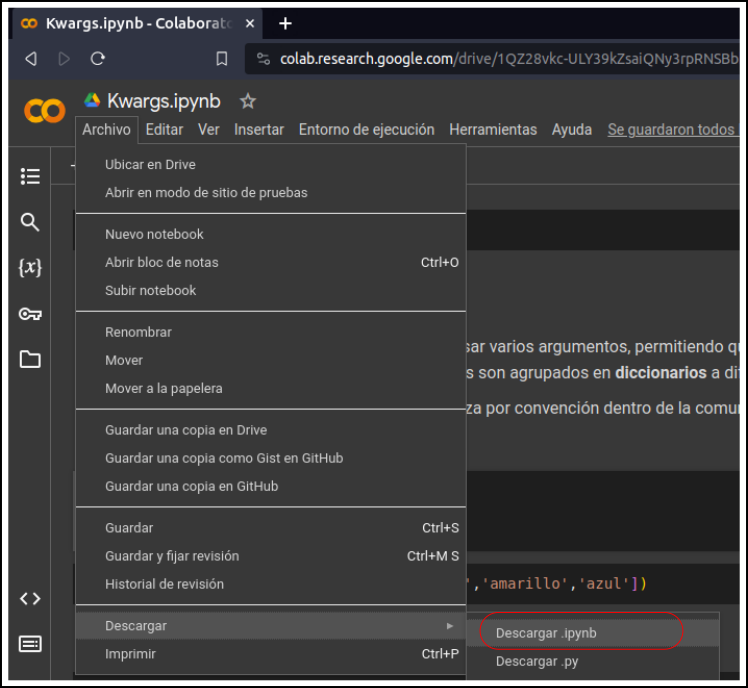Open the Herramientas menu
This screenshot has width=748, height=688.
point(493,129)
